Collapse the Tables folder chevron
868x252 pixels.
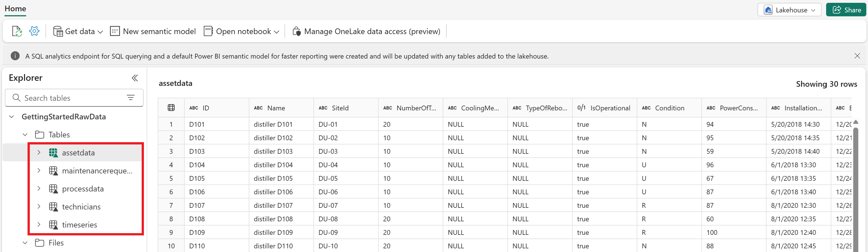25,135
